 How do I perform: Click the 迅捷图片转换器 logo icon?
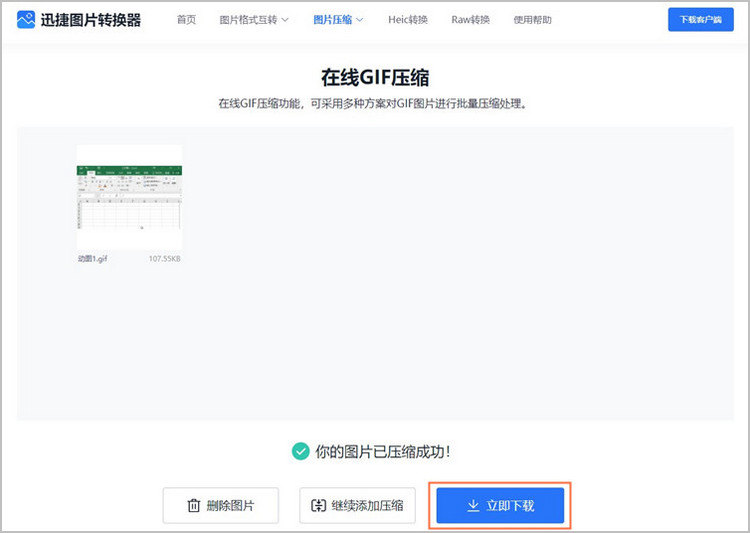26,20
